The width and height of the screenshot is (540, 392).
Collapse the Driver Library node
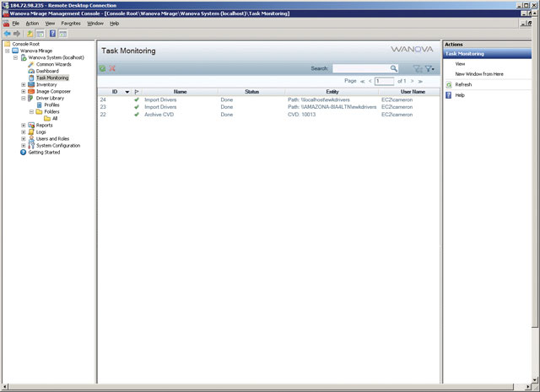[x=24, y=98]
